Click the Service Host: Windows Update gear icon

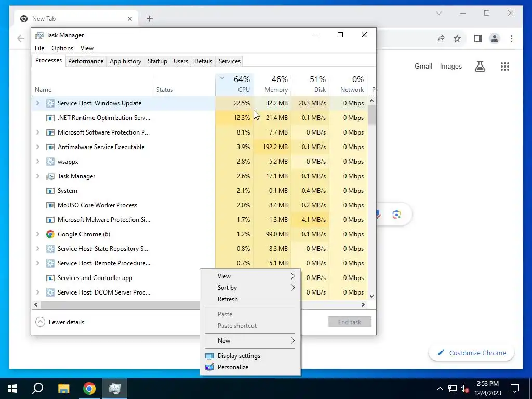pyautogui.click(x=50, y=103)
